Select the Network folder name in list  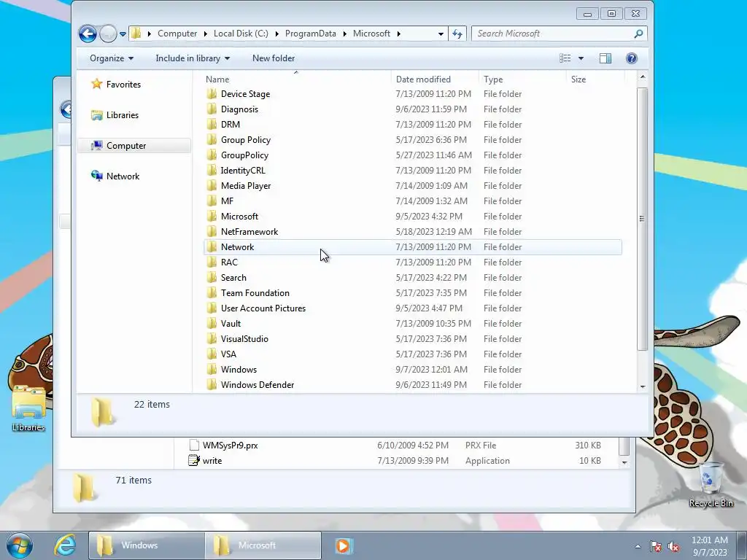point(237,246)
